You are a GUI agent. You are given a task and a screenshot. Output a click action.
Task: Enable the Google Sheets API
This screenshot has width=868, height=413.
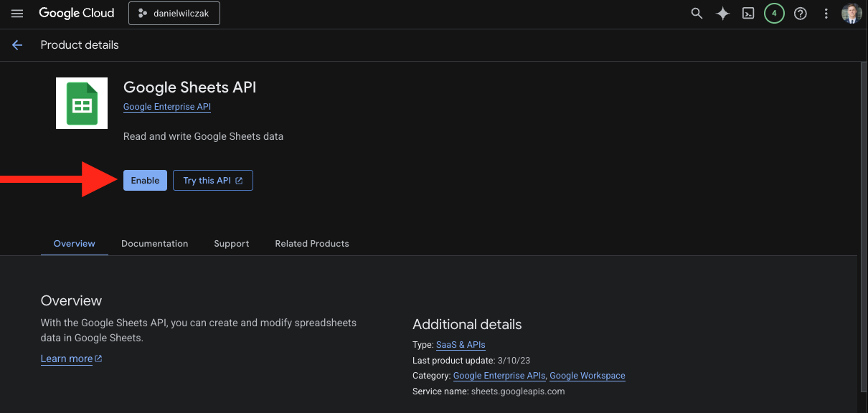pyautogui.click(x=145, y=181)
